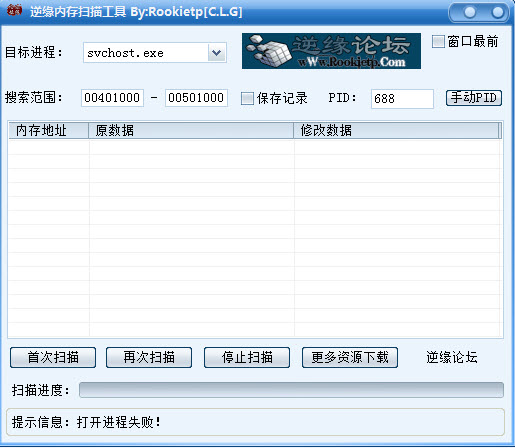
Task: Stop scanning with 停止扫描 button
Action: [x=247, y=357]
